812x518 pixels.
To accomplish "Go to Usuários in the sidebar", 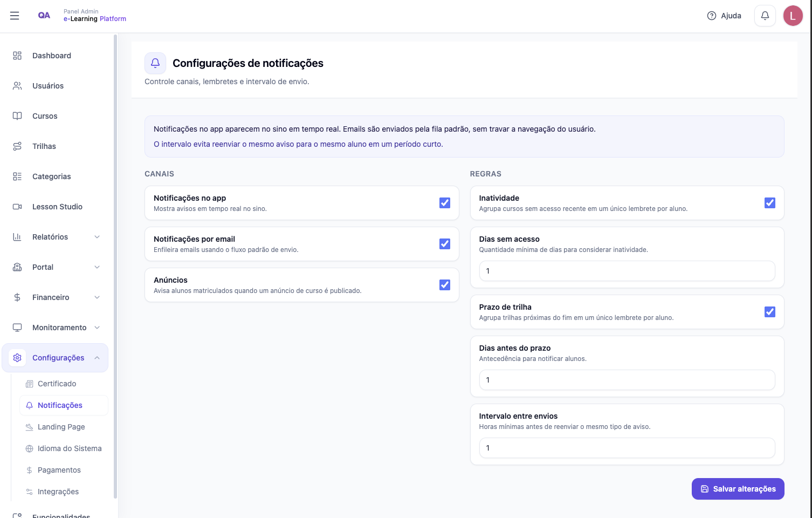I will point(55,86).
